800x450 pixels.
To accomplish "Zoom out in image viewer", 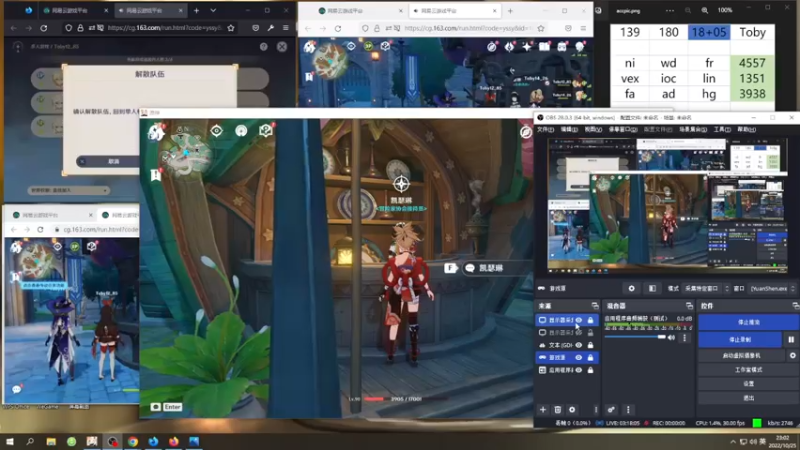I will [688, 10].
